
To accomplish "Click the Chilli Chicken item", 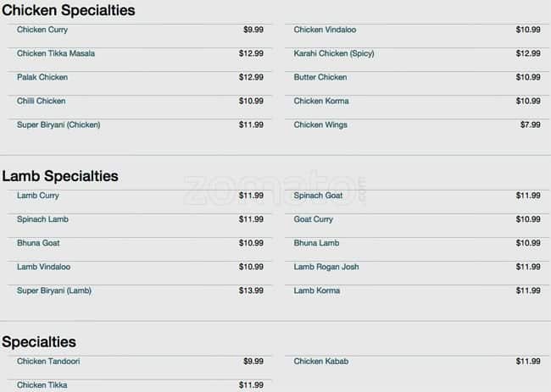I will (41, 102).
